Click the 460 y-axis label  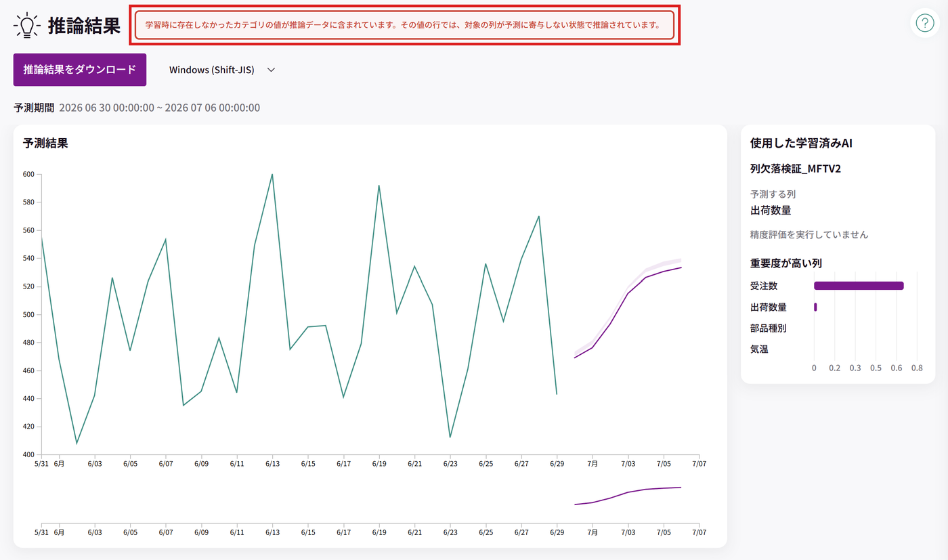tap(28, 370)
